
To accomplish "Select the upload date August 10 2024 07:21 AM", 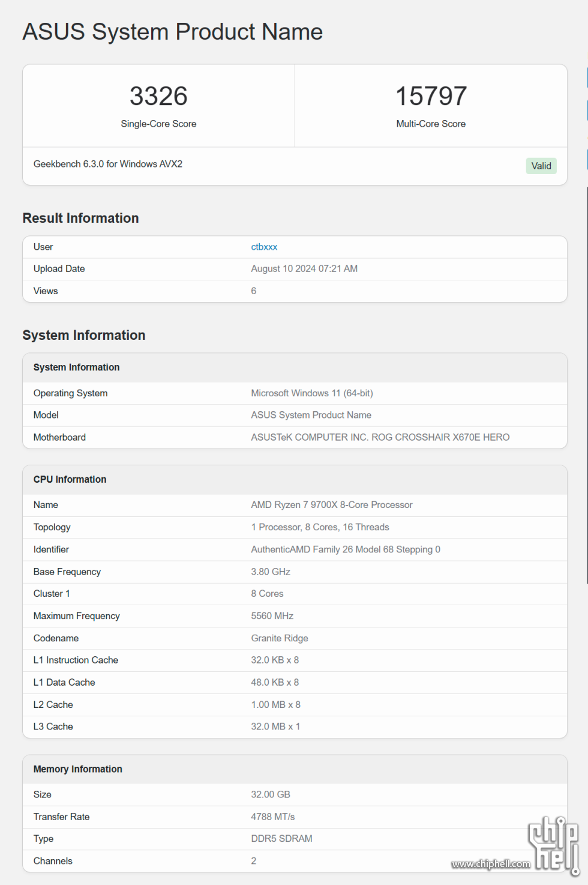I will coord(304,268).
